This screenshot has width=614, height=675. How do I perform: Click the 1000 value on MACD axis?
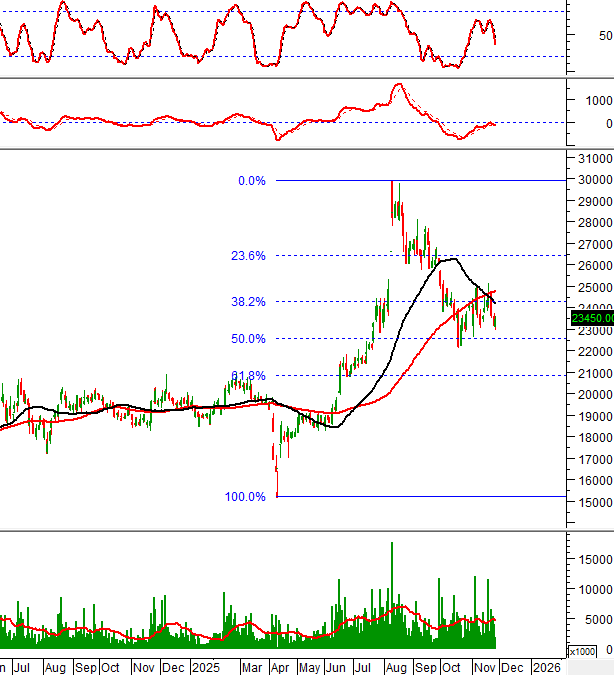click(x=599, y=100)
